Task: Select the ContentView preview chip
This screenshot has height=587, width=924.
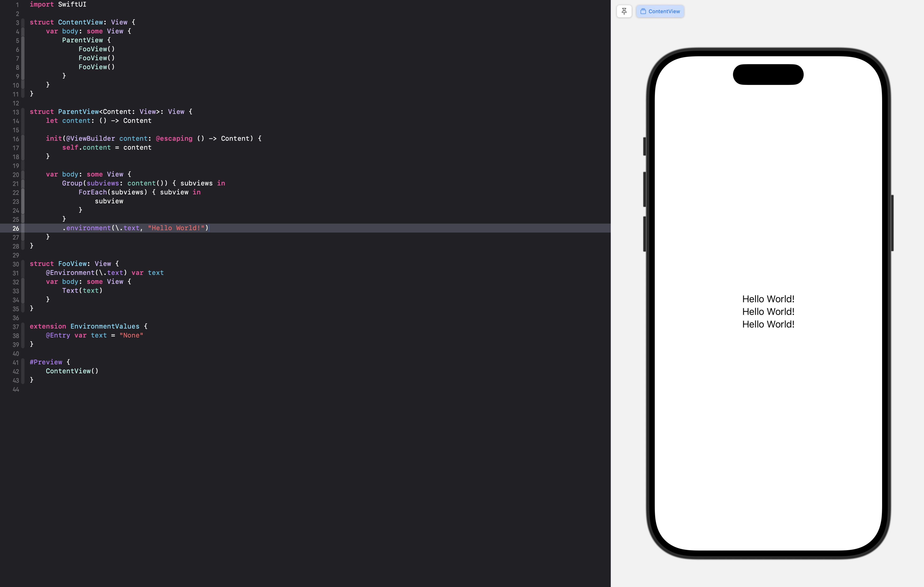Action: tap(660, 11)
